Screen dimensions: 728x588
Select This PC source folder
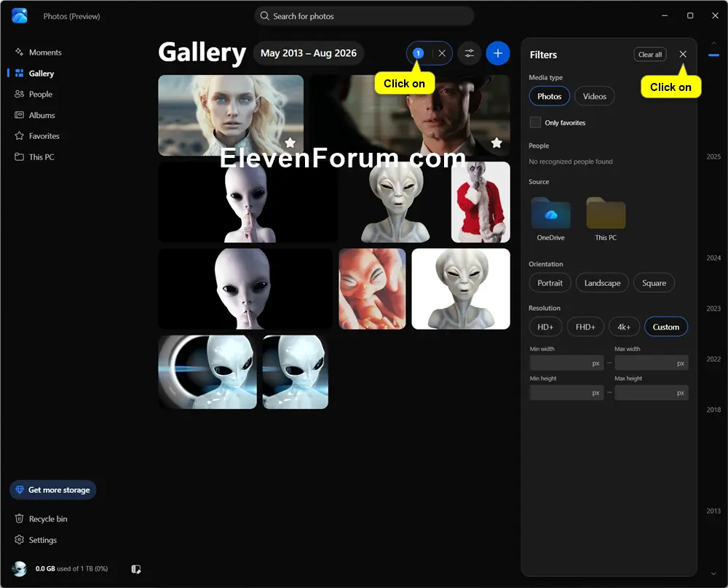(x=606, y=219)
